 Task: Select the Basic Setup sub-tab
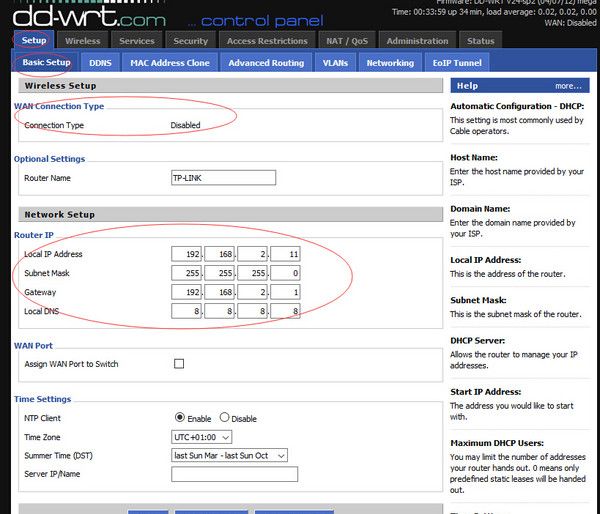point(46,62)
